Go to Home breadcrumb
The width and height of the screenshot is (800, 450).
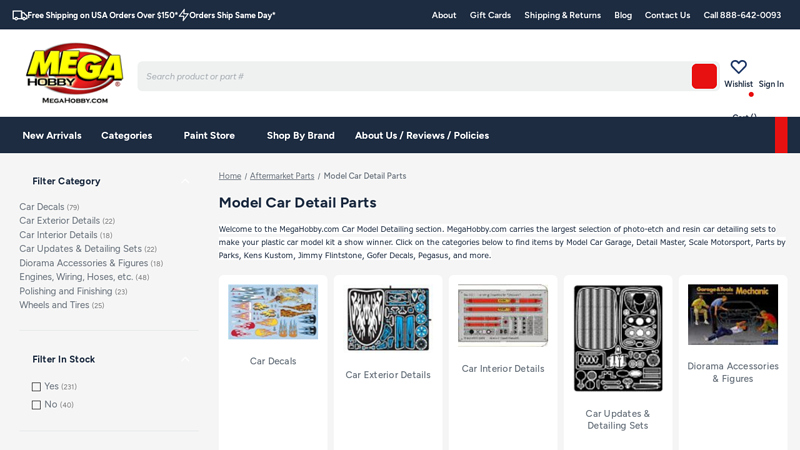(230, 176)
